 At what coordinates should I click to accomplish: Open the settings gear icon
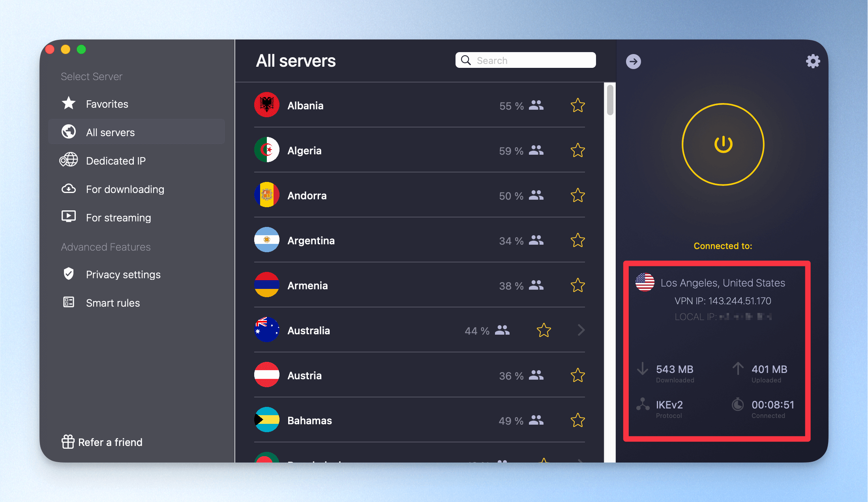[813, 61]
